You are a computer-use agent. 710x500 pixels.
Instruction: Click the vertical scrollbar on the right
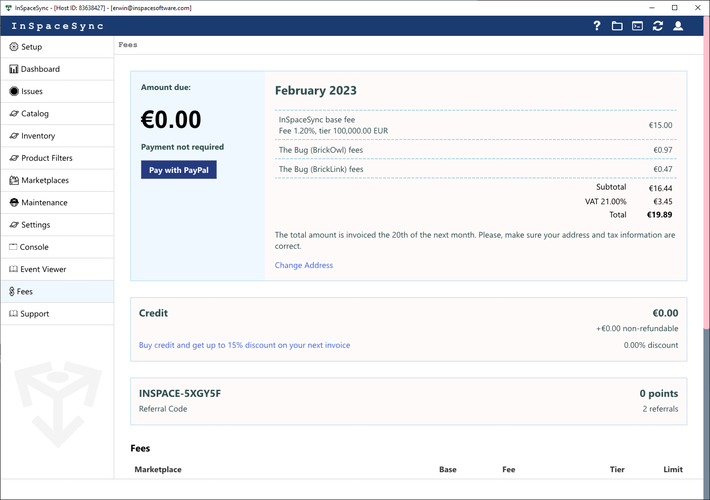tap(705, 200)
